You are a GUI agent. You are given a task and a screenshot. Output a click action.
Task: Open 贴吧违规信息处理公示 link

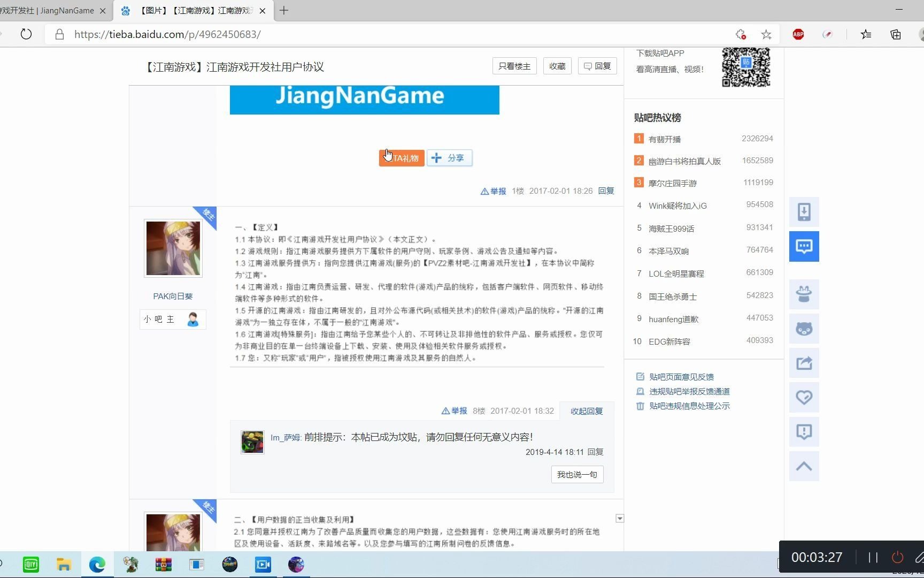[x=689, y=406]
